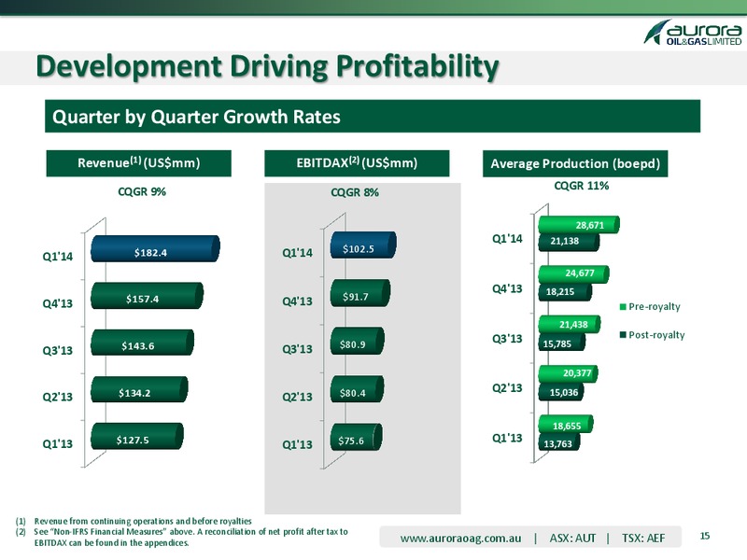Click the slide page number 15
The width and height of the screenshot is (747, 560).
click(705, 536)
